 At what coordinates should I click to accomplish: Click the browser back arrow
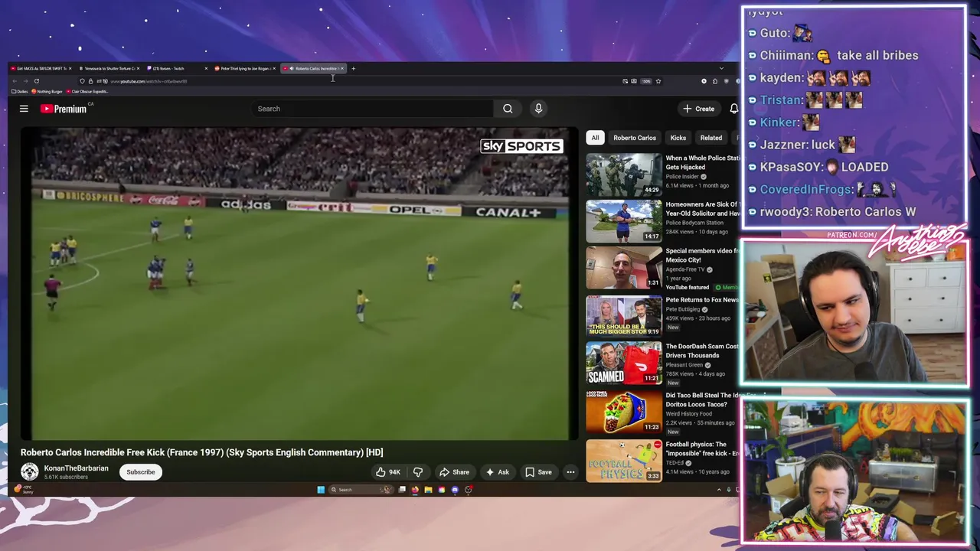(x=14, y=81)
